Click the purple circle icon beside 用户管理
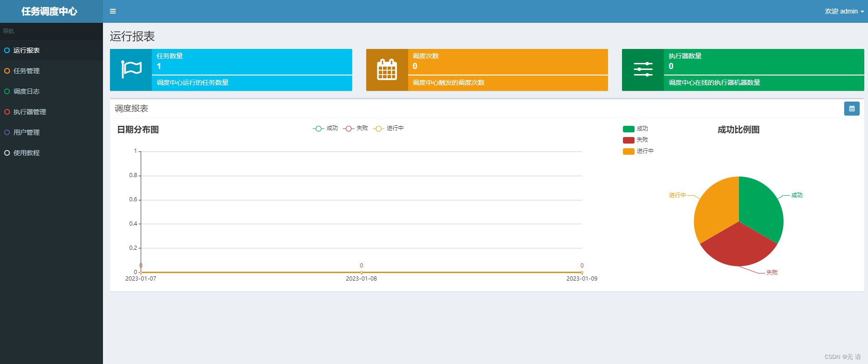 (7, 132)
